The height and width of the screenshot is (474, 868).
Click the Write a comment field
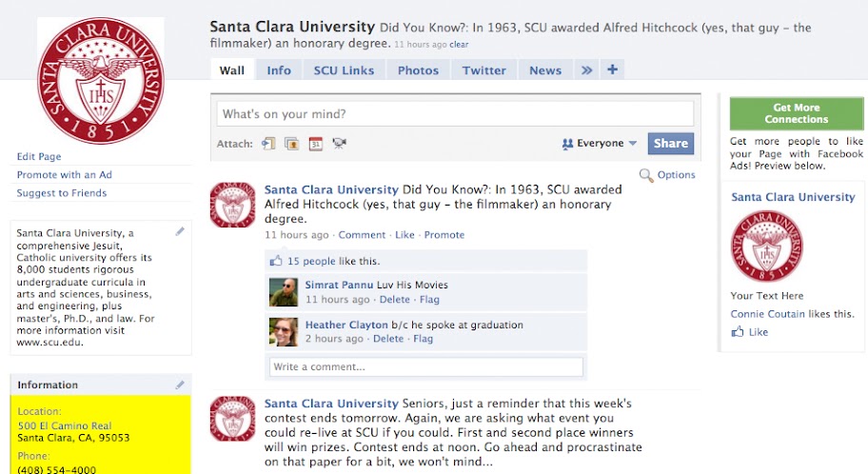point(425,366)
